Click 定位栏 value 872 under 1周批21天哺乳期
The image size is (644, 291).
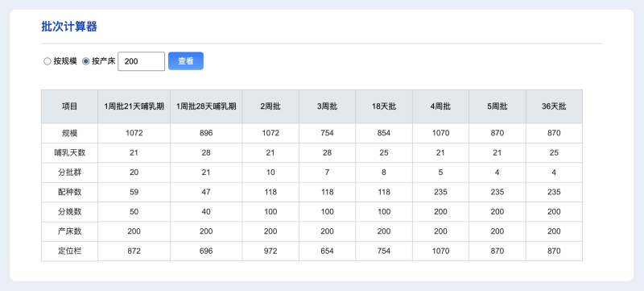(134, 252)
